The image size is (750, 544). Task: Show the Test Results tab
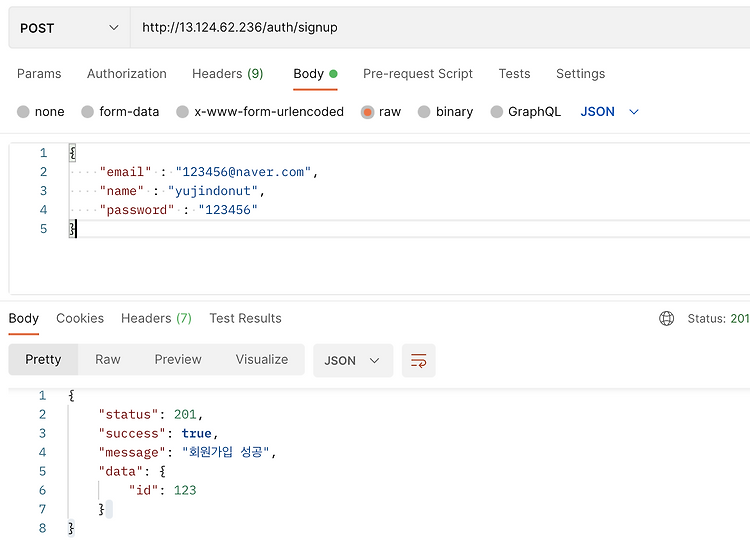[x=245, y=319]
